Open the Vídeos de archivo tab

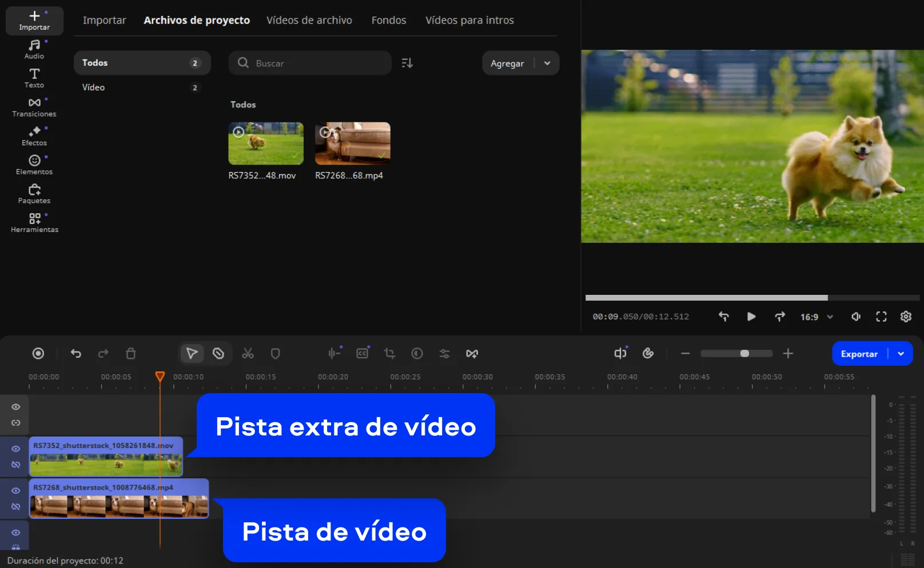point(309,21)
